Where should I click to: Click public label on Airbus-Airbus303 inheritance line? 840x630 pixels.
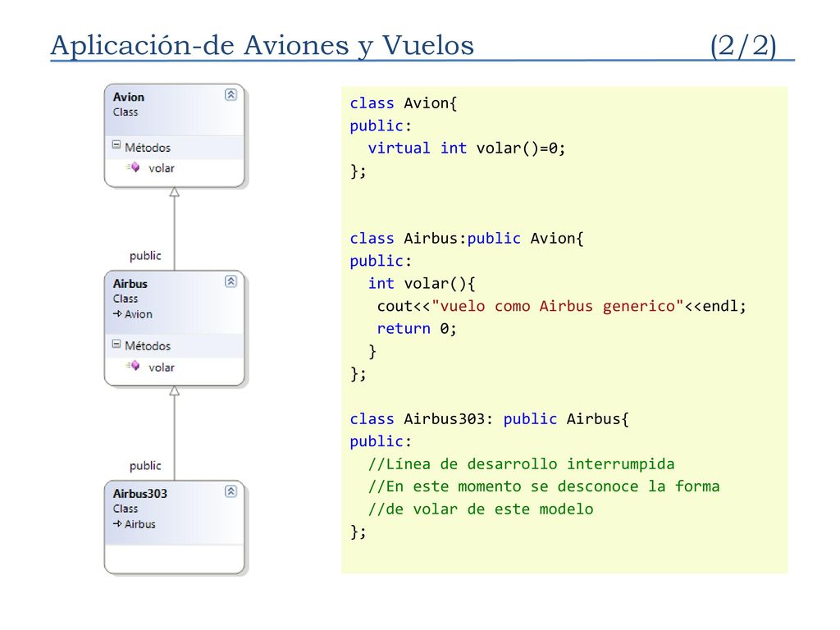pos(145,466)
